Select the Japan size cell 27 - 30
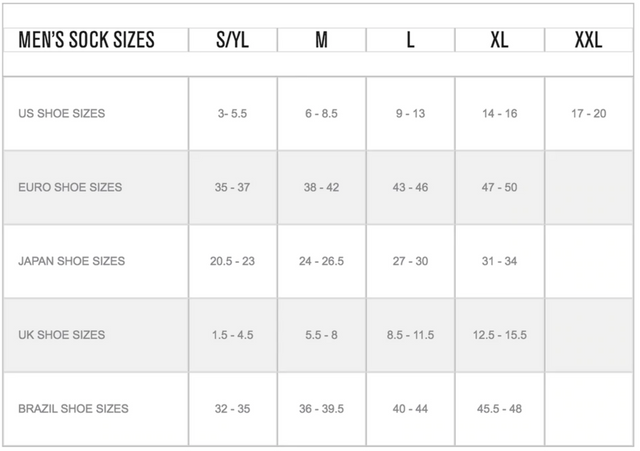The image size is (640, 451). click(410, 261)
